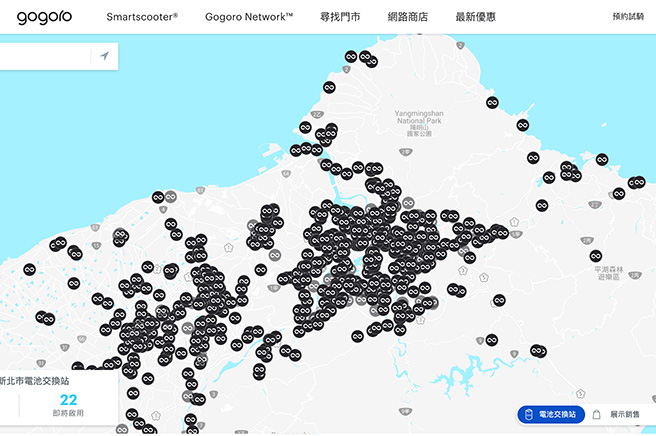Screen dimensions: 656x436
Task: Click the shopping bag icon beside 展示銷售
Action: coord(597,415)
